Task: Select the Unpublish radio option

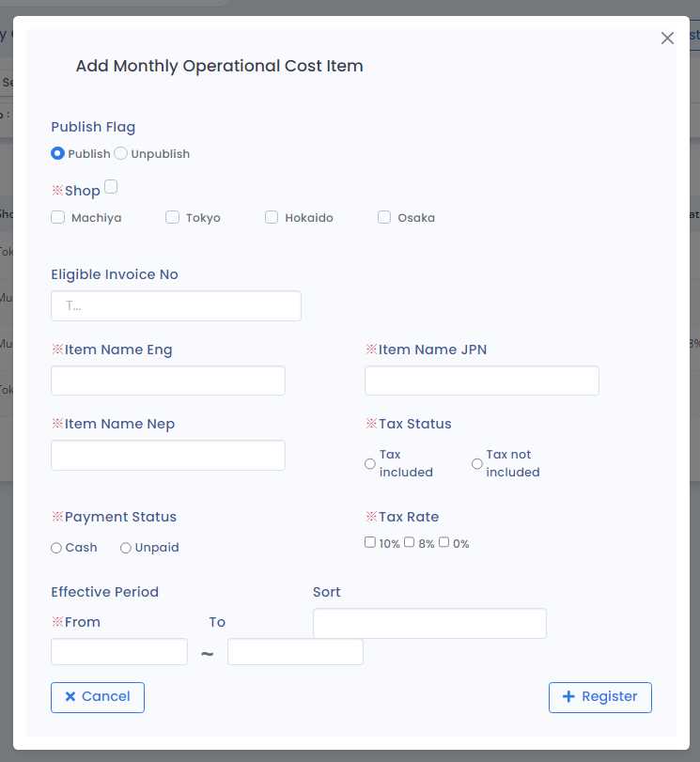Action: [x=120, y=153]
